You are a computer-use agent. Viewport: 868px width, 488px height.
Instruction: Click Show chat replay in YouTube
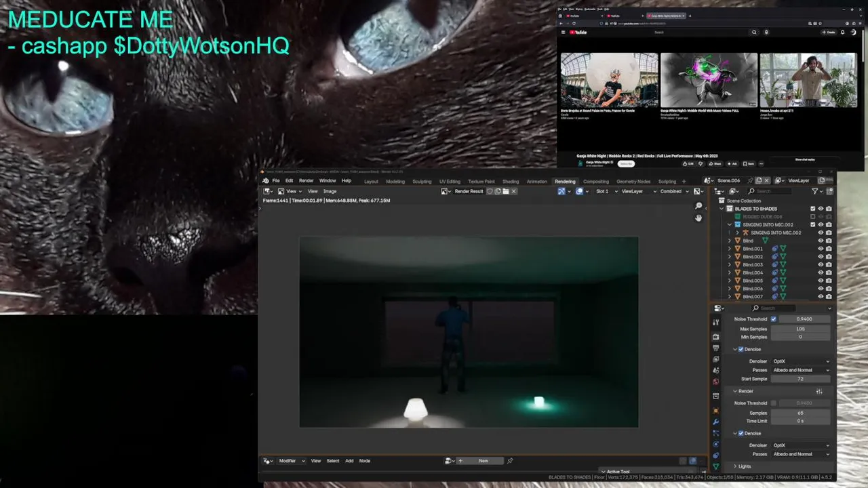(805, 160)
